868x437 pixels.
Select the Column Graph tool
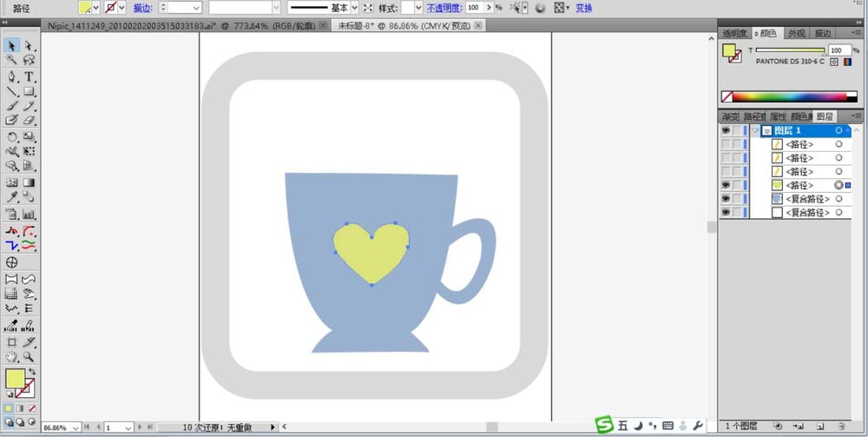pyautogui.click(x=29, y=214)
